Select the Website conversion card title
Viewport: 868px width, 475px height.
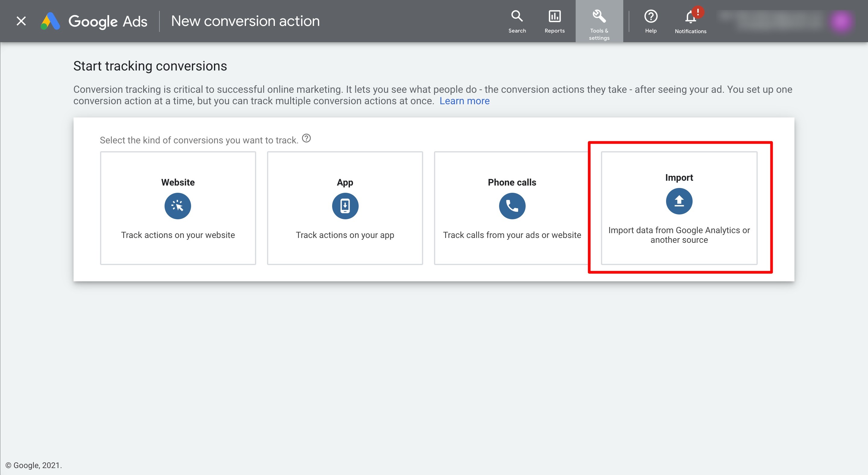coord(178,182)
